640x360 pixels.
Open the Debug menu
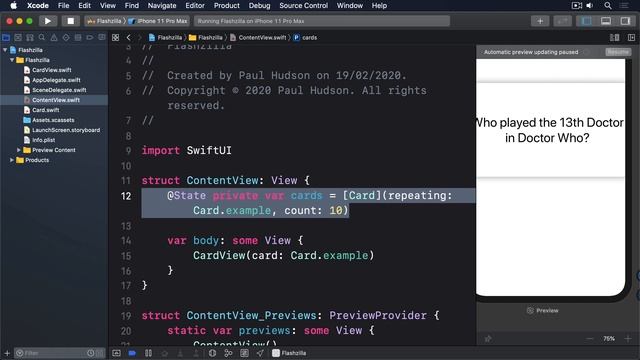coord(259,6)
